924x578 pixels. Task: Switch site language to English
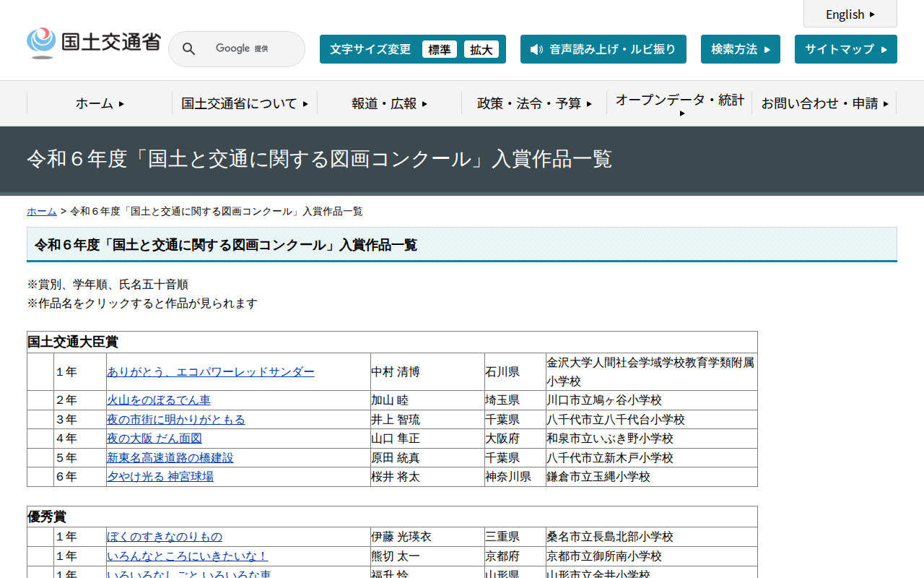pos(850,14)
